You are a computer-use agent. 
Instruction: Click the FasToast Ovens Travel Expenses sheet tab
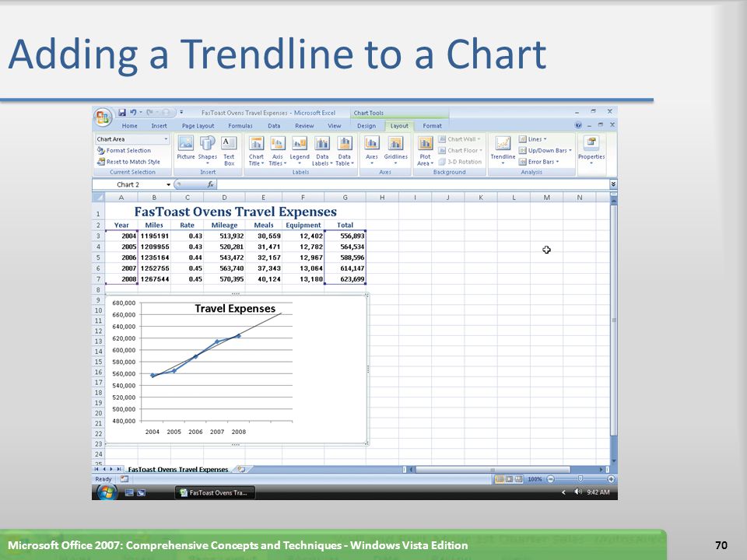(x=178, y=470)
